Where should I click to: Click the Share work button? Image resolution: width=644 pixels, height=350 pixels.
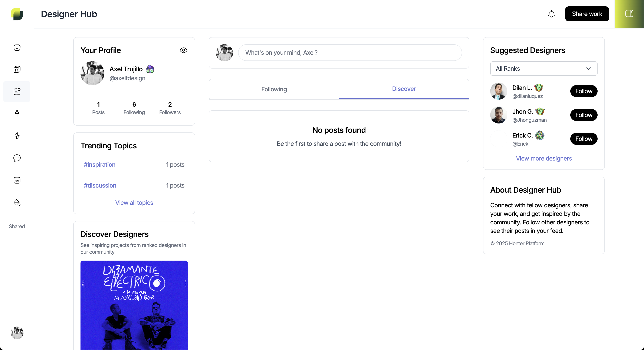[x=587, y=14]
